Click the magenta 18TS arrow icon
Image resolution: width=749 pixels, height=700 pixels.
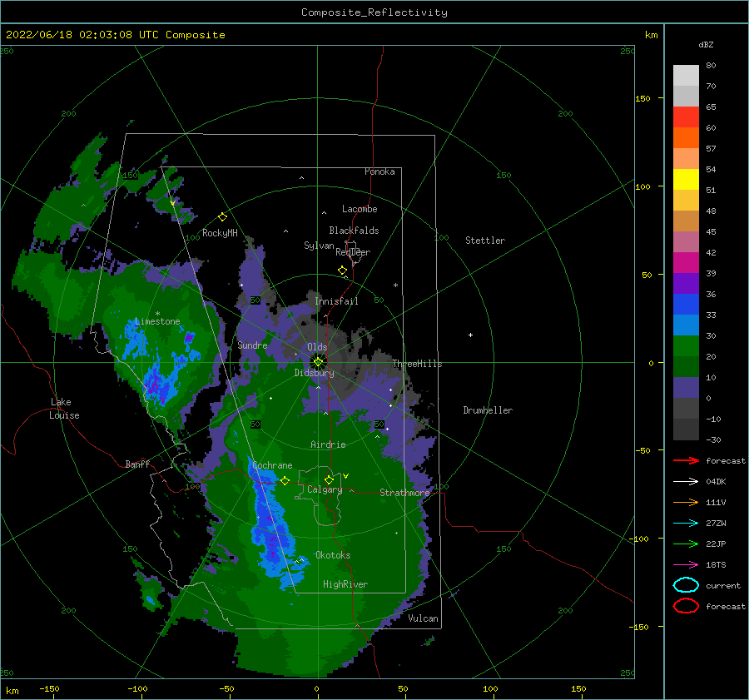point(686,565)
